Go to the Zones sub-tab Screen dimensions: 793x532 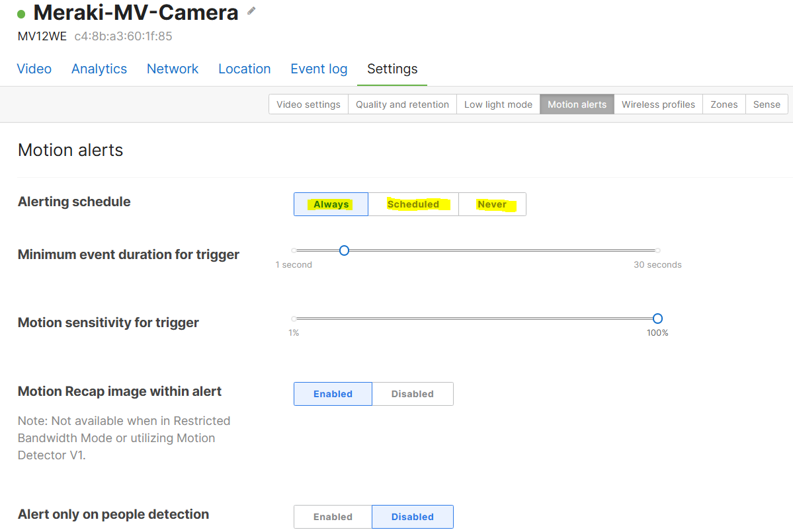click(724, 104)
